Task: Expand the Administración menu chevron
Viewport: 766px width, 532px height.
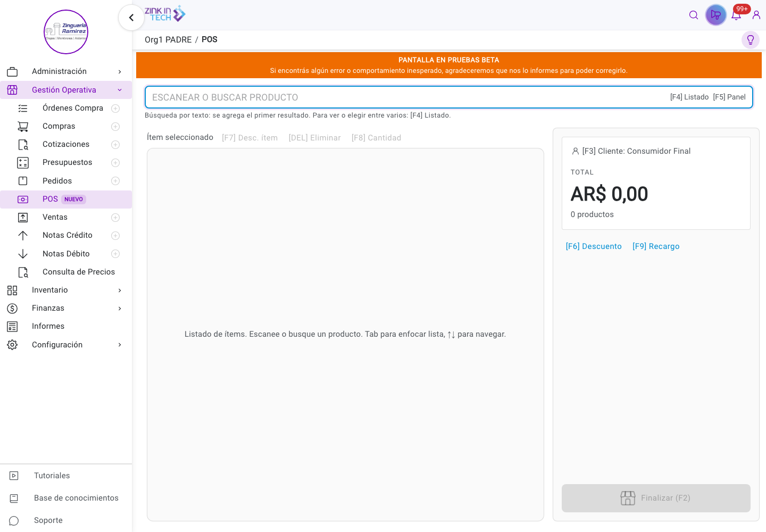Action: pyautogui.click(x=120, y=72)
